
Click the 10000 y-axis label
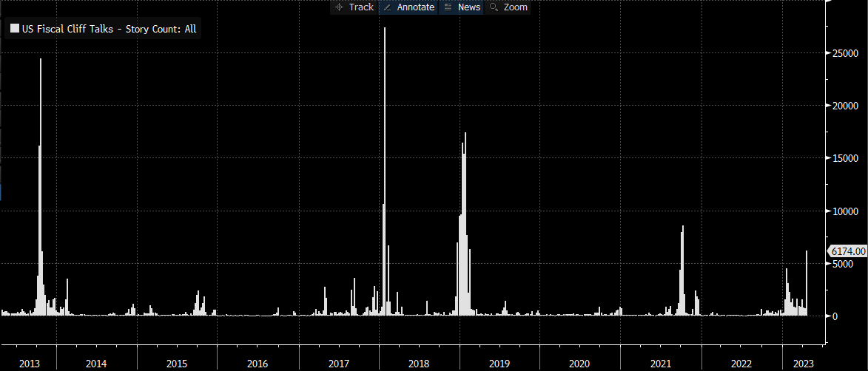(x=845, y=211)
